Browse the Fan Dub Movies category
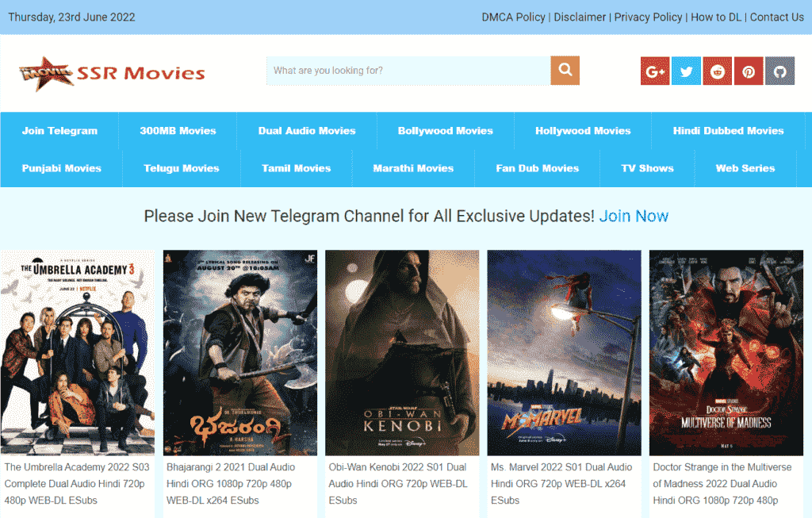812x518 pixels. (538, 168)
